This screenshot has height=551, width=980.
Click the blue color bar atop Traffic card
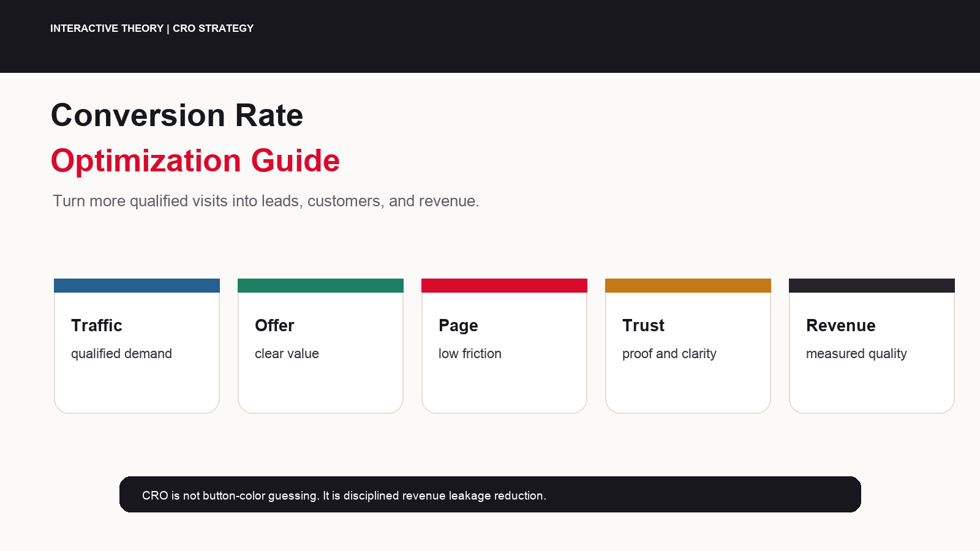click(137, 285)
